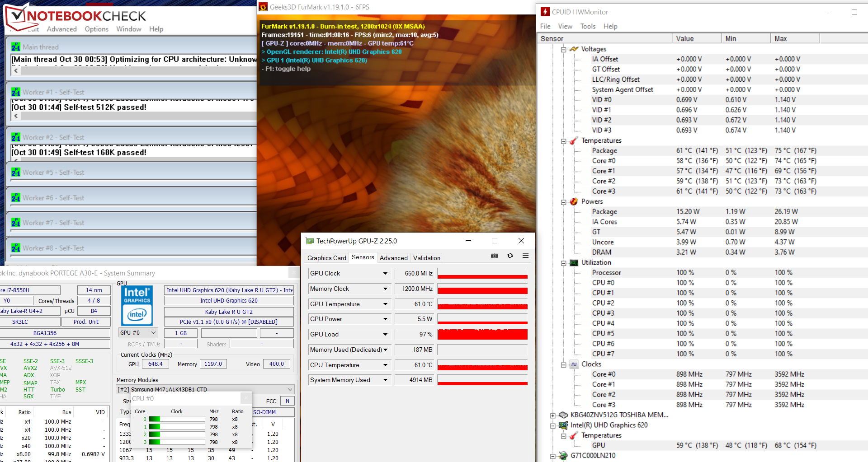Screen dimensions: 868x462
Task: Open Prime95 Window menu
Action: coord(129,29)
